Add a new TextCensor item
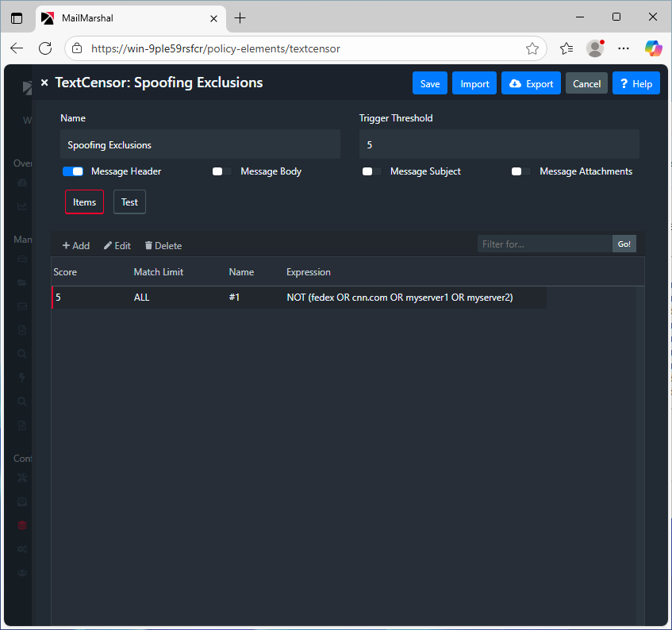 76,246
